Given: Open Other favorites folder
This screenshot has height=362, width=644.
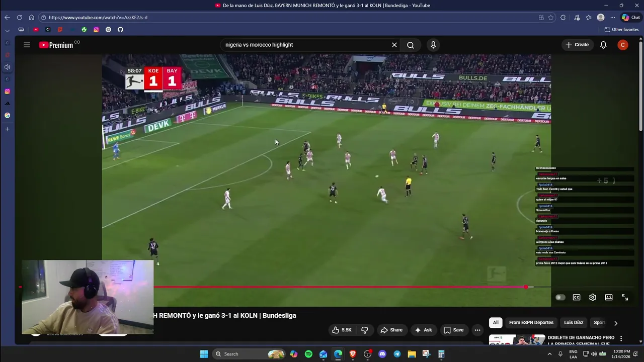Looking at the screenshot, I should tap(621, 30).
